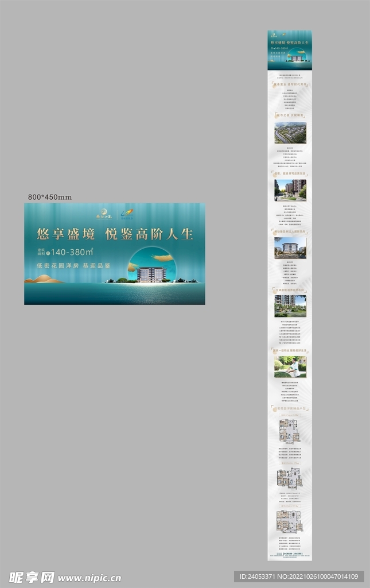Open the gardener trimming hedge photo

[x=290, y=367]
